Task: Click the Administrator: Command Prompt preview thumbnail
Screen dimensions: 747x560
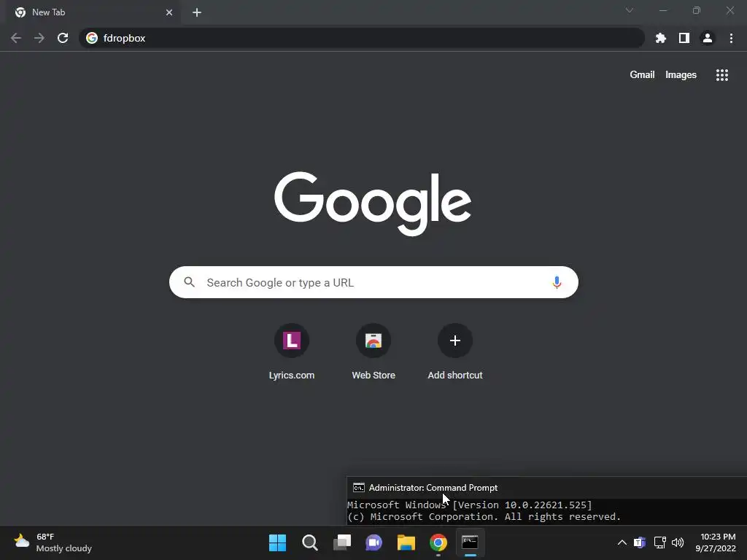Action: click(x=547, y=501)
